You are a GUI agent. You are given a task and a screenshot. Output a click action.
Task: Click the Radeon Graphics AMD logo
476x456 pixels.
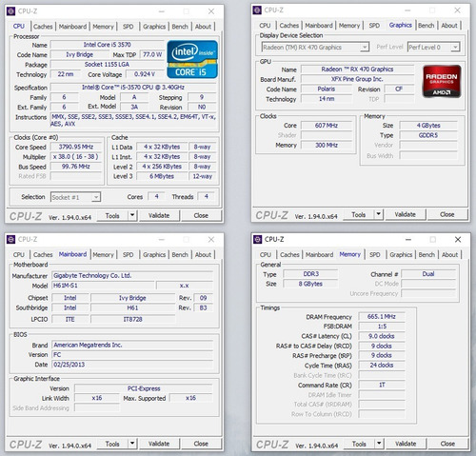(442, 81)
